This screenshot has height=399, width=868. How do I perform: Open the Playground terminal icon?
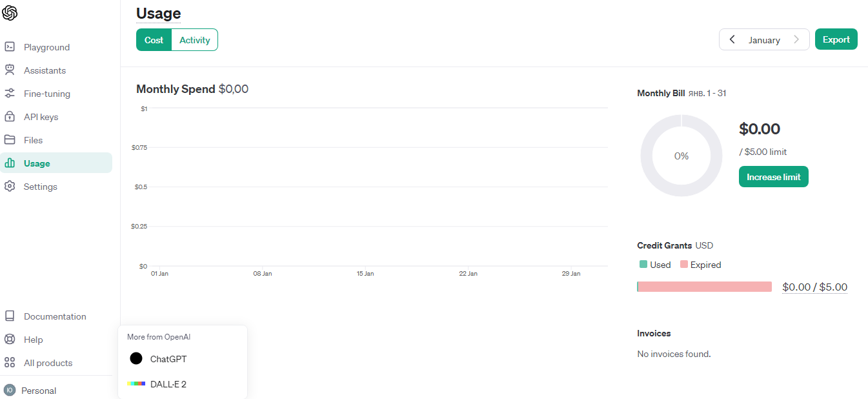click(x=10, y=47)
